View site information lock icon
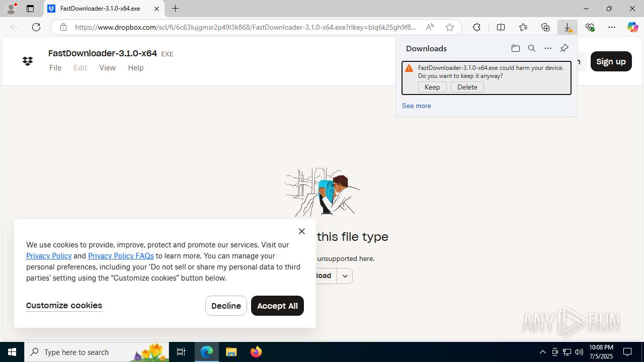 pyautogui.click(x=63, y=27)
